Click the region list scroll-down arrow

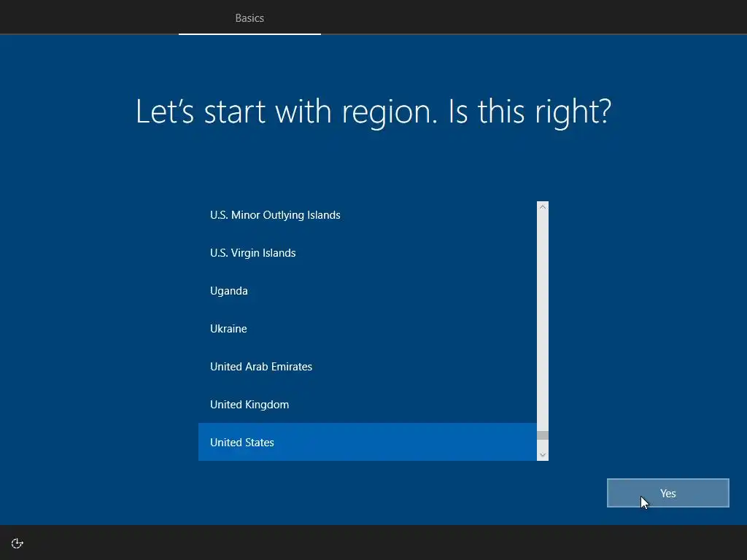click(x=542, y=455)
